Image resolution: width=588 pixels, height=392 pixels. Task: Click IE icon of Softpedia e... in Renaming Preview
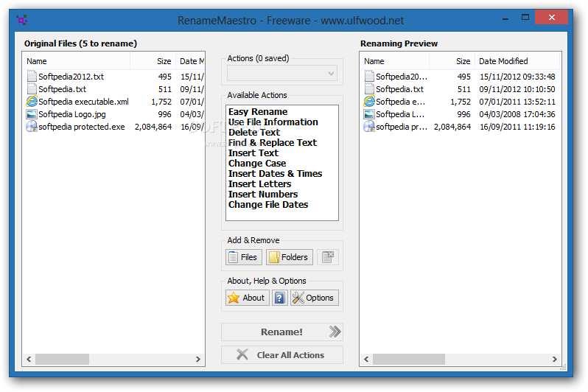pos(369,101)
